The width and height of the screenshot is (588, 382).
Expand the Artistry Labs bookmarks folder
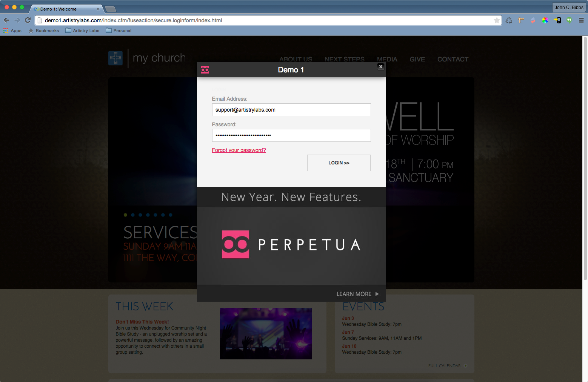(82, 31)
